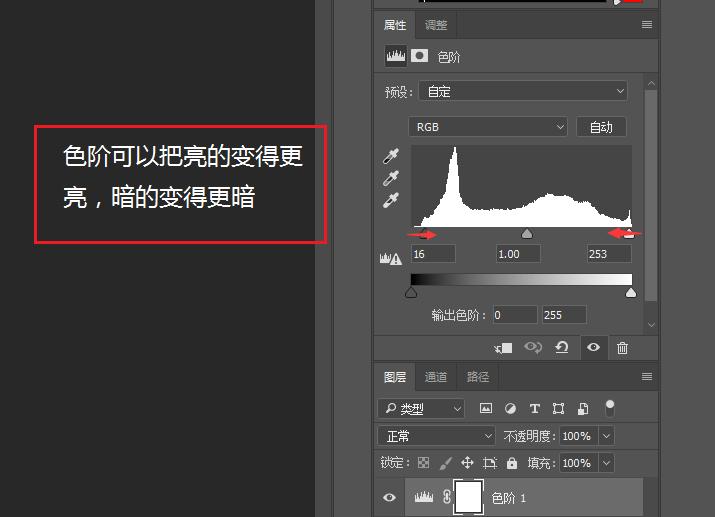
Task: Select the black point eyedropper
Action: pos(391,156)
